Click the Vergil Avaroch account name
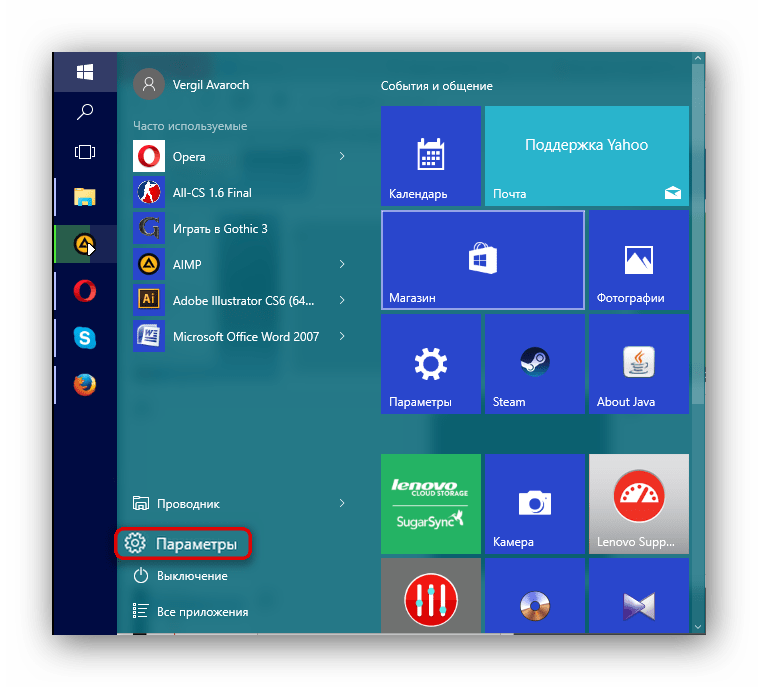This screenshot has width=758, height=687. (x=211, y=85)
